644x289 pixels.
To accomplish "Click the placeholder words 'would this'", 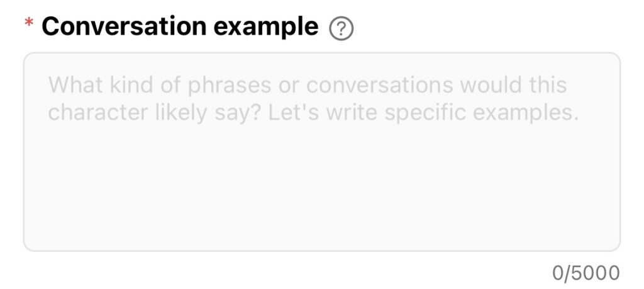I will click(513, 85).
